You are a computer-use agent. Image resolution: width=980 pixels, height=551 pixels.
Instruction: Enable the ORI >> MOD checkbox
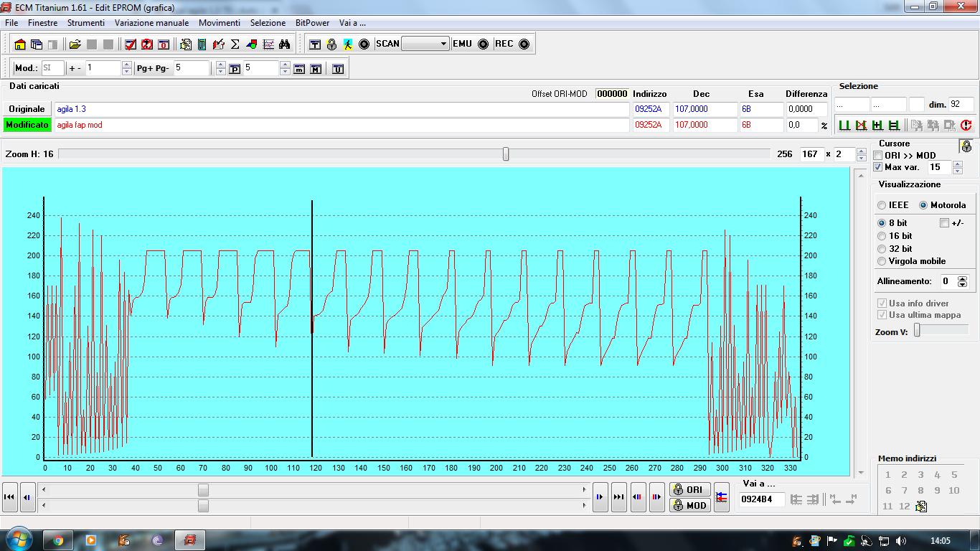[x=878, y=155]
